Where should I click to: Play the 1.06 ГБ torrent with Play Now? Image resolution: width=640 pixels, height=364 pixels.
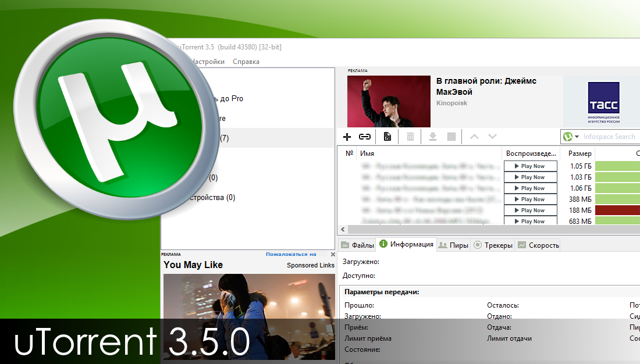530,188
